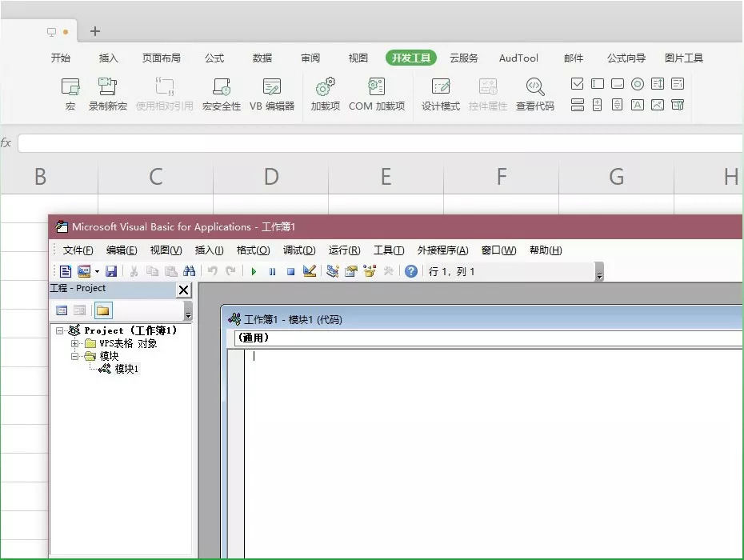This screenshot has width=744, height=560.
Task: Insert an option button control
Action: click(x=637, y=83)
